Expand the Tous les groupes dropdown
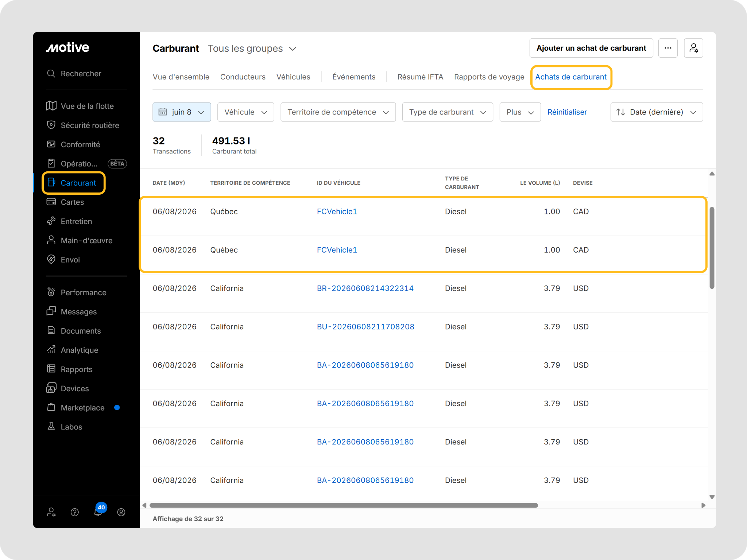This screenshot has width=747, height=560. (x=252, y=48)
